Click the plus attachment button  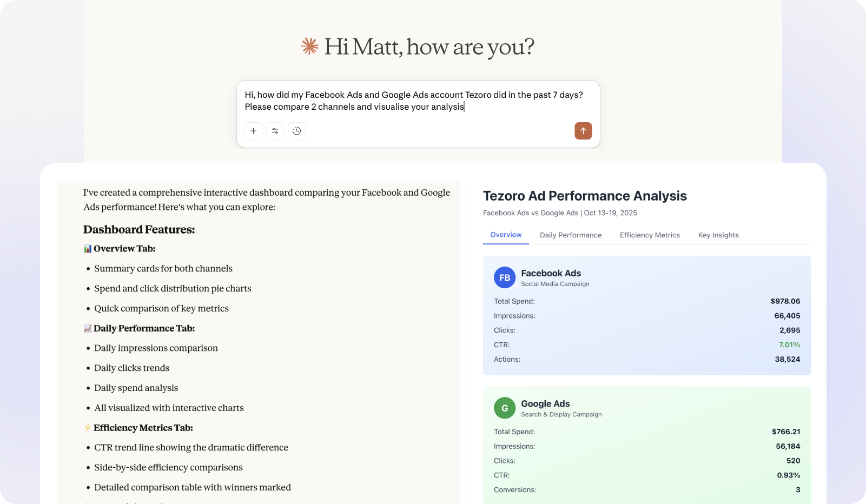click(253, 131)
